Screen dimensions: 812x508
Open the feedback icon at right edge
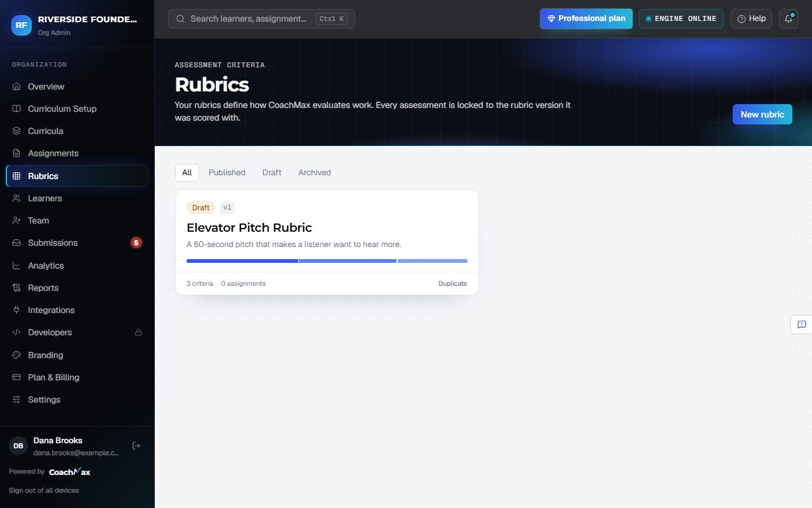tap(802, 324)
